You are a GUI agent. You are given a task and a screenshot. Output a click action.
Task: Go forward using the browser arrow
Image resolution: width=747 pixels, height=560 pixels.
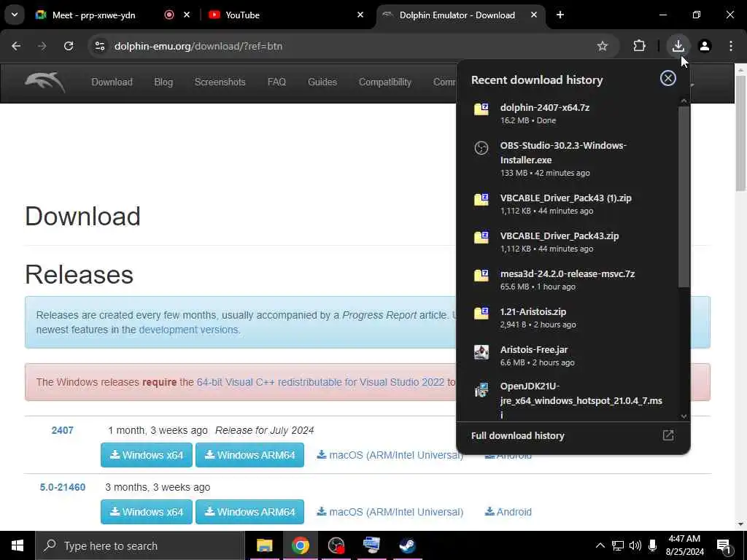click(x=42, y=46)
